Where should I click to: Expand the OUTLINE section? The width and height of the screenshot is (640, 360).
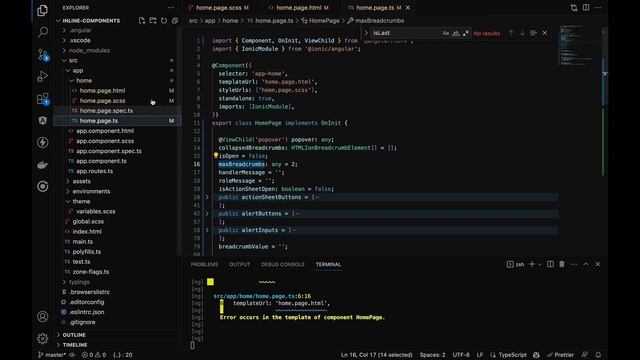pos(74,335)
